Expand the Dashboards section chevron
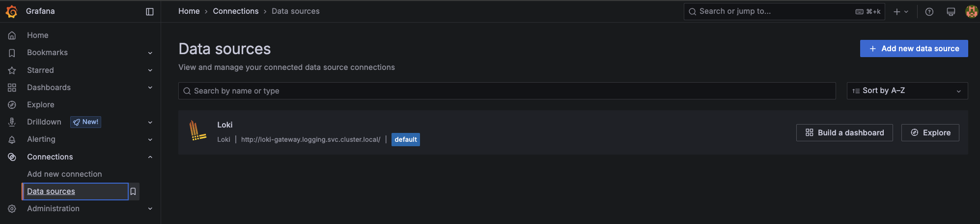Viewport: 980px width, 224px height. point(150,88)
